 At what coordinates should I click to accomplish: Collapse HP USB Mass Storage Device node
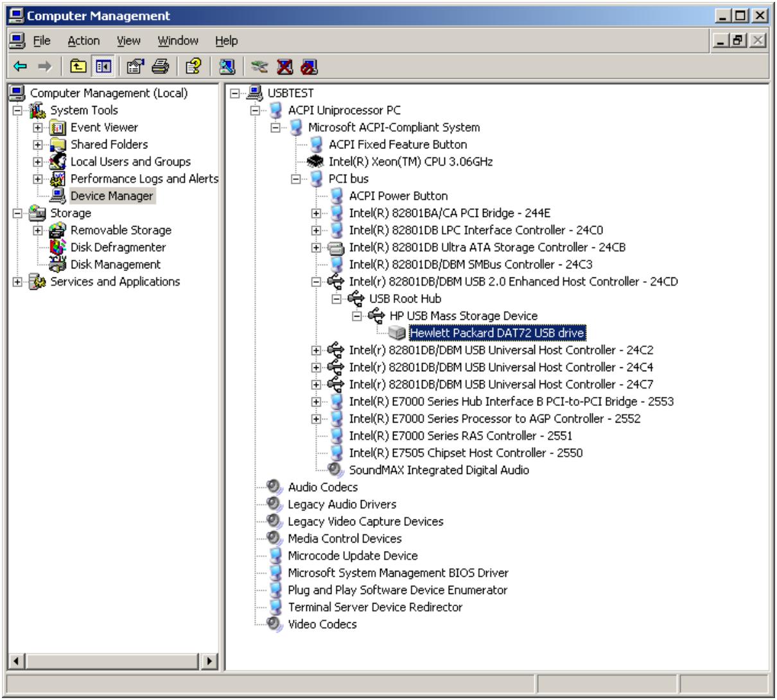click(x=358, y=316)
